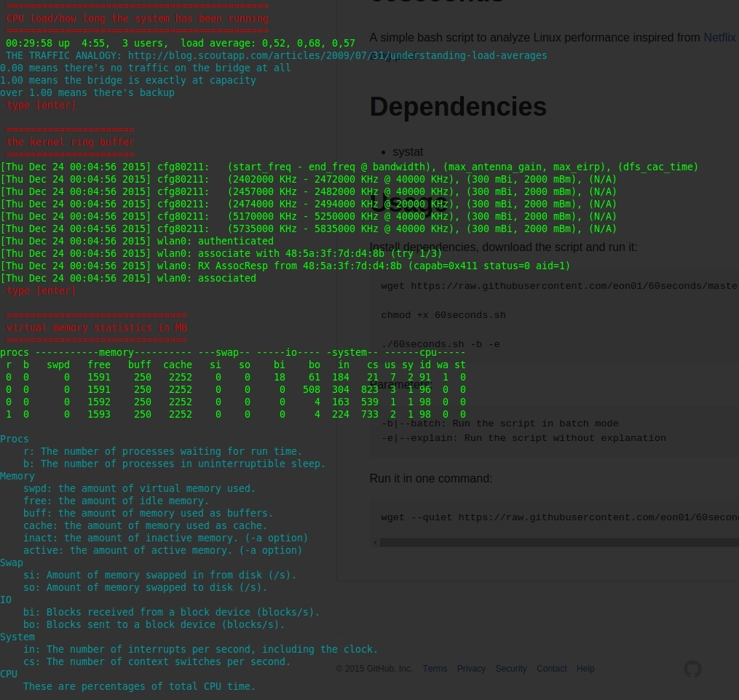Click the 'wget --quiet' one-command code line
The width and height of the screenshot is (739, 700).
[560, 517]
